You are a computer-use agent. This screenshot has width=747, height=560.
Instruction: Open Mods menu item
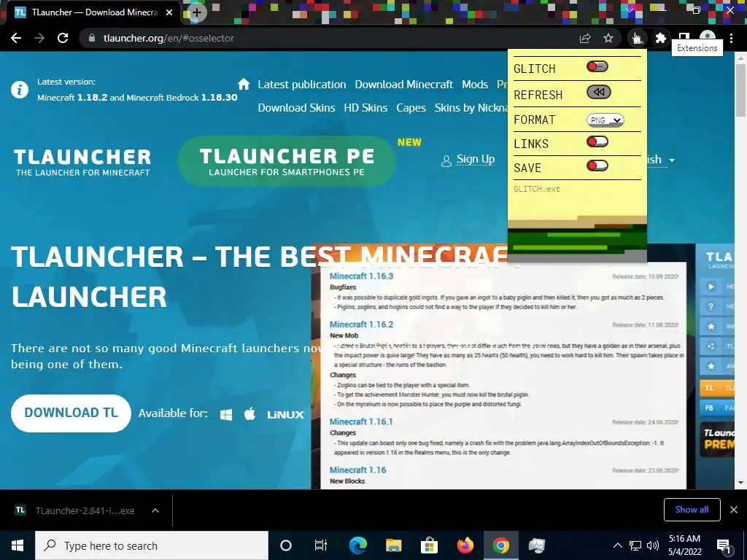point(474,85)
